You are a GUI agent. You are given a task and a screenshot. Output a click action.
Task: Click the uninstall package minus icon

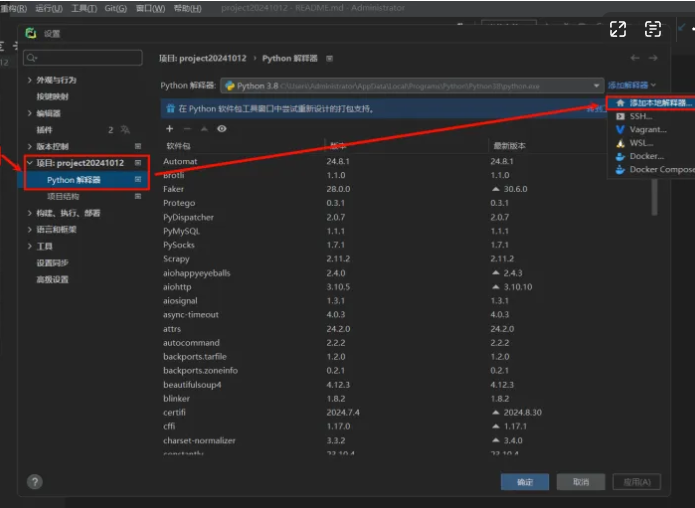(x=187, y=129)
